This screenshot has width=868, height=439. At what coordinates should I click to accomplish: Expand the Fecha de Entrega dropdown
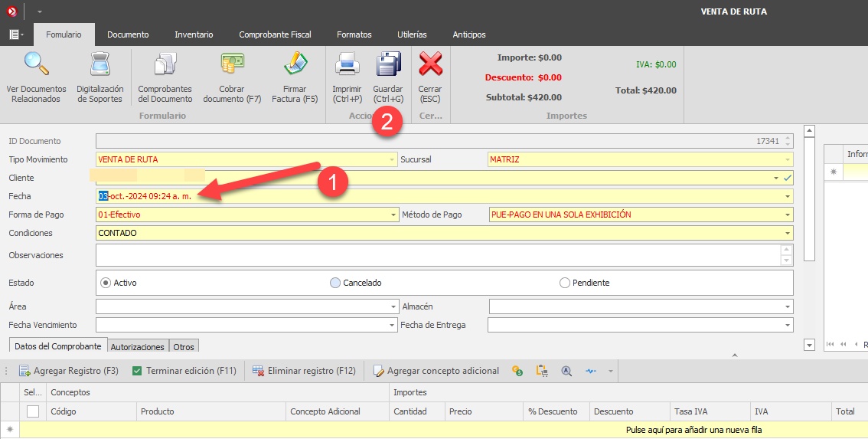click(x=787, y=325)
